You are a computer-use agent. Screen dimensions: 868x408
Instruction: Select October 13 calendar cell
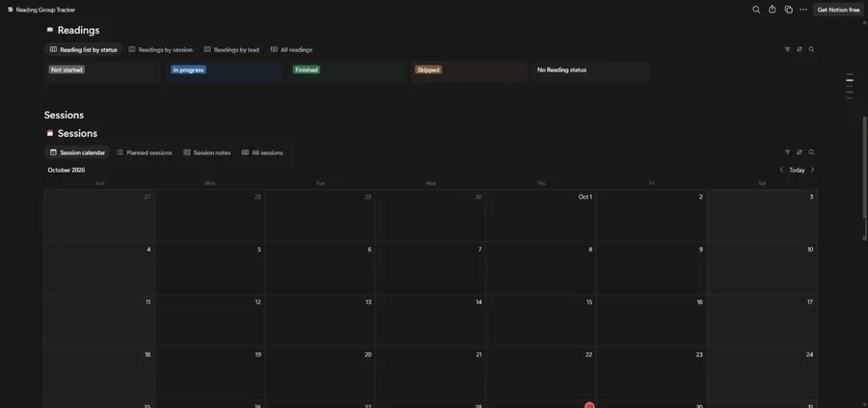click(x=320, y=321)
